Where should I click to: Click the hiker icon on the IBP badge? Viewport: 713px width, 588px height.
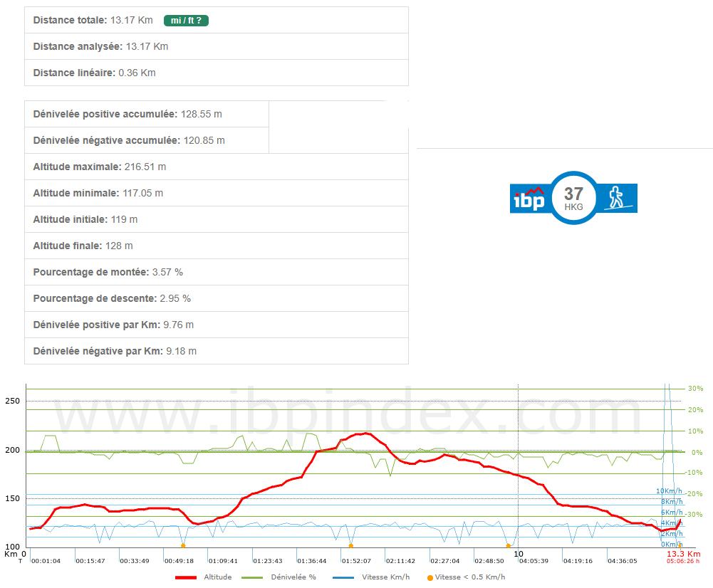tap(618, 198)
